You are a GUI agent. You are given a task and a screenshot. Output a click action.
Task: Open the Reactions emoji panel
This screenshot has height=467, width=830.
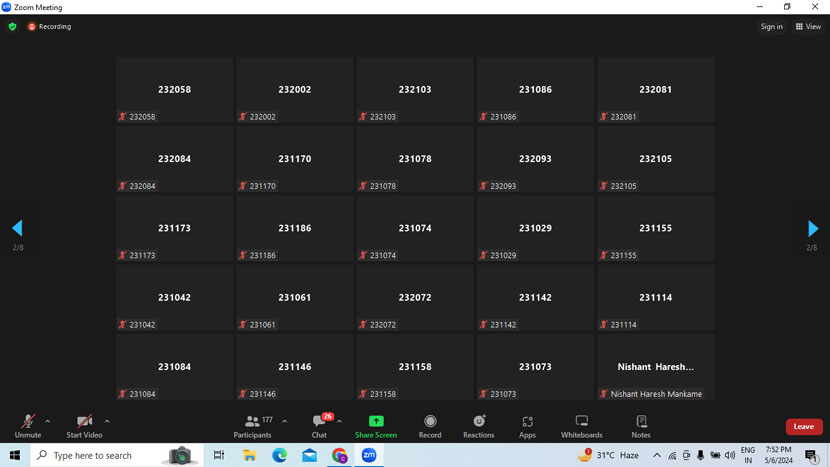pyautogui.click(x=478, y=425)
